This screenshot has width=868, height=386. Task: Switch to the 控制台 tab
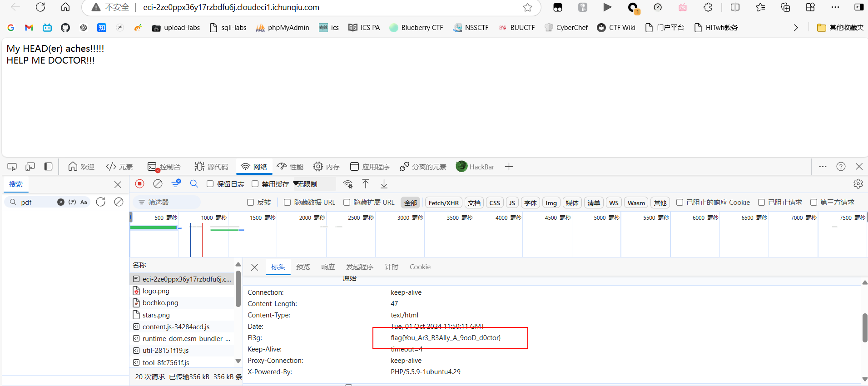tap(164, 167)
